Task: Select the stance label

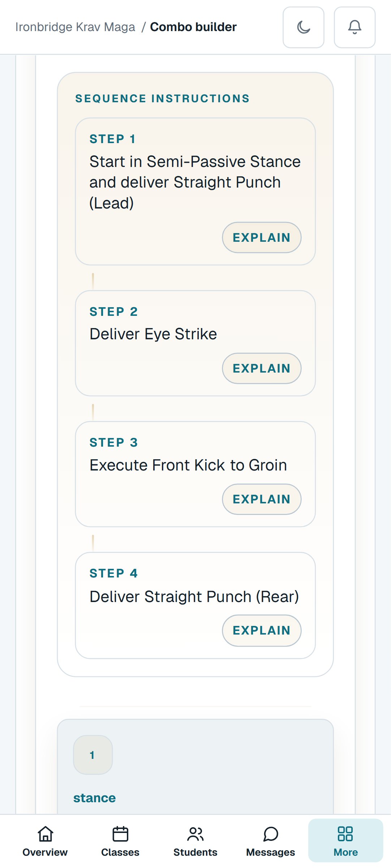Action: [x=95, y=798]
